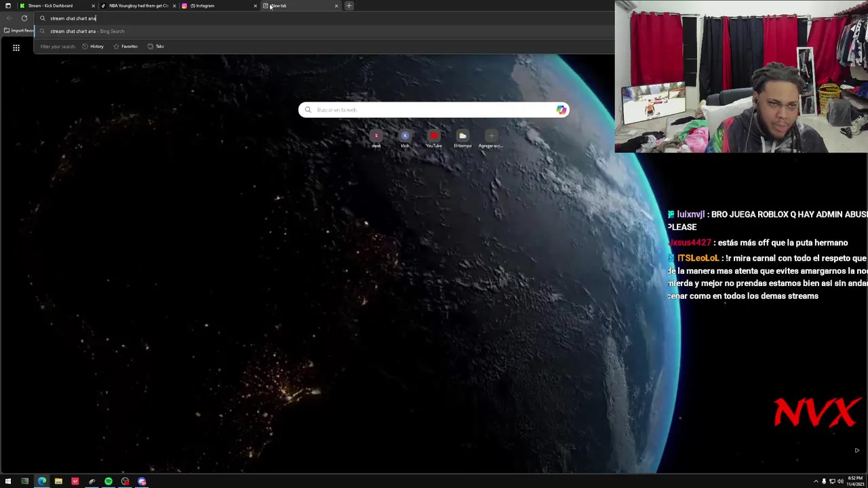The image size is (868, 488).
Task: Click the browser back arrow
Action: coord(9,18)
